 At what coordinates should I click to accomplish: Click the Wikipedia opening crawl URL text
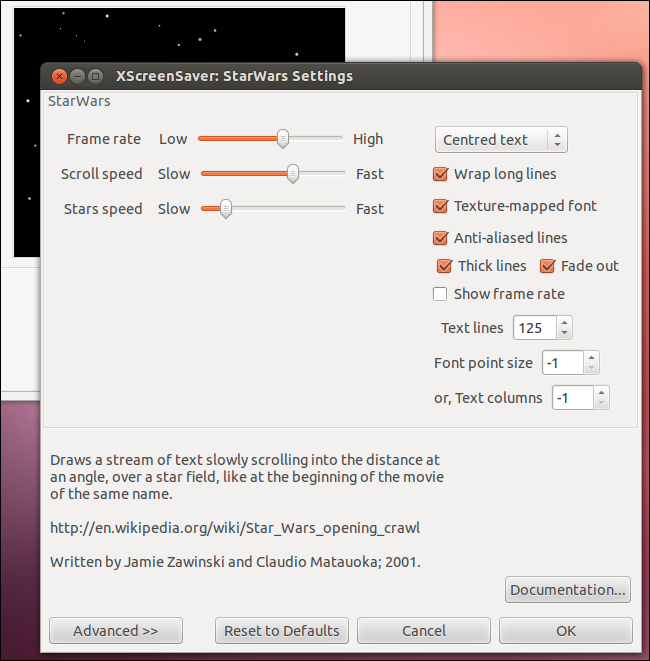pyautogui.click(x=235, y=528)
